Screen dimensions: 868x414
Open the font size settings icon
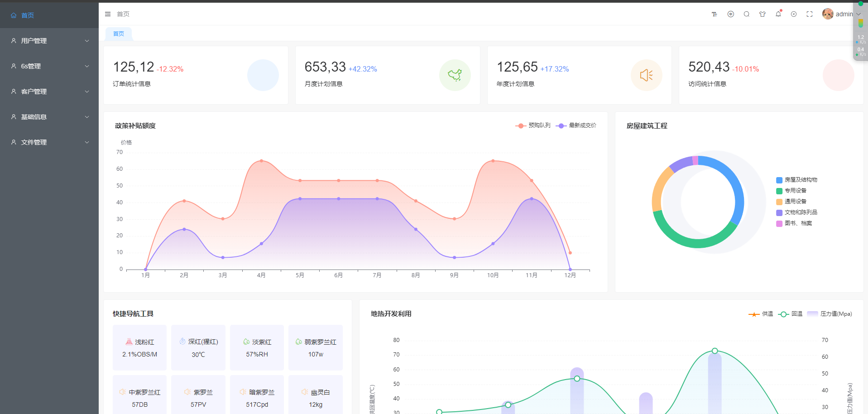coord(715,14)
